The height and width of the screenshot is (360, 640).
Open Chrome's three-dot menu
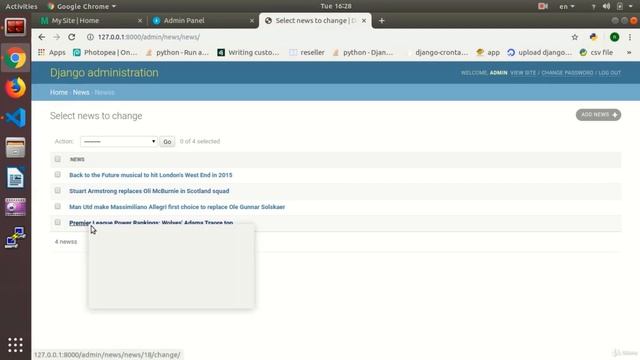coord(630,37)
